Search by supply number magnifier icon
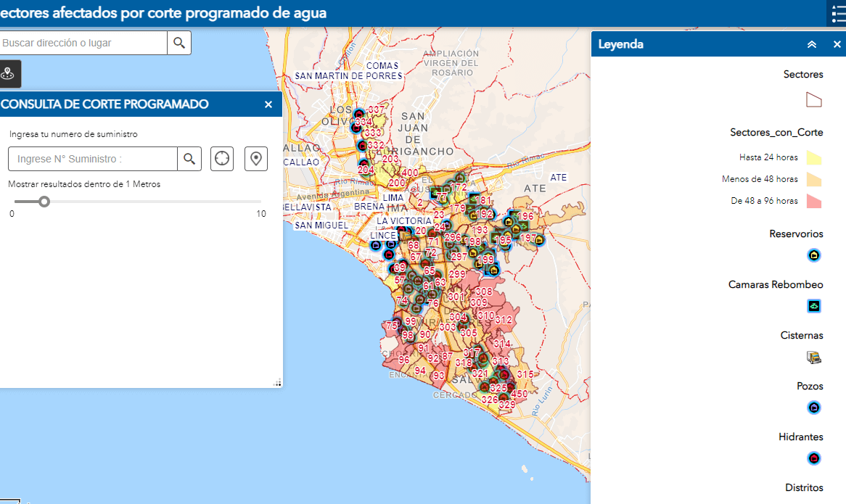 point(189,159)
